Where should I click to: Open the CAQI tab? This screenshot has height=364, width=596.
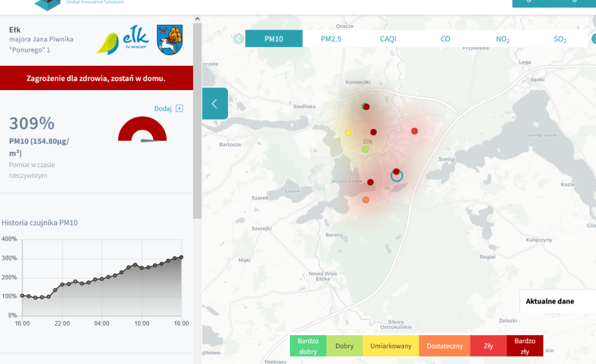click(x=388, y=38)
